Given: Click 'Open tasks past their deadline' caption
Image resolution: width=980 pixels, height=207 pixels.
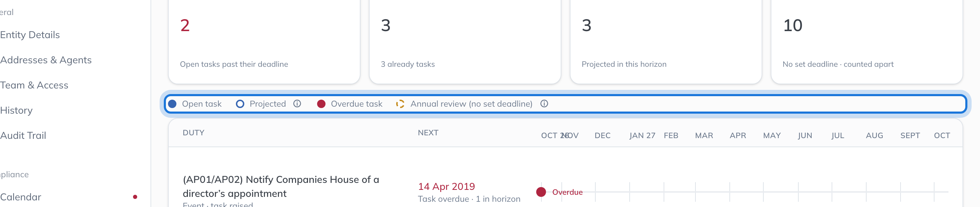Looking at the screenshot, I should pyautogui.click(x=234, y=64).
